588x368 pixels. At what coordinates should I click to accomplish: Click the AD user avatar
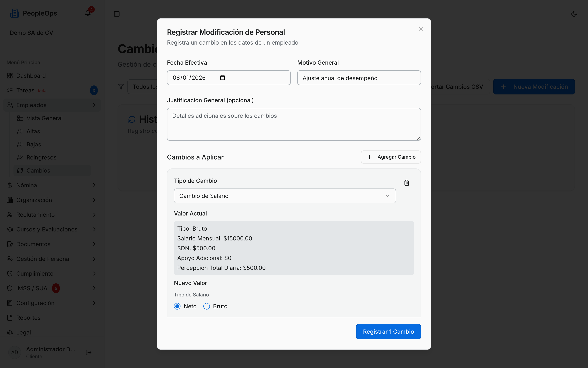coord(14,352)
